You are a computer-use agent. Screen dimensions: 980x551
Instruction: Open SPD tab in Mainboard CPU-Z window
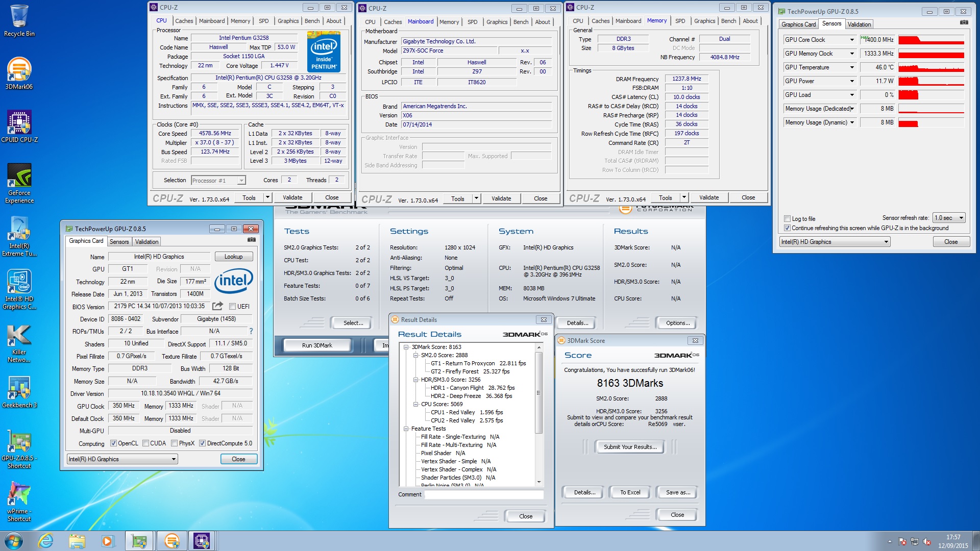pos(472,22)
